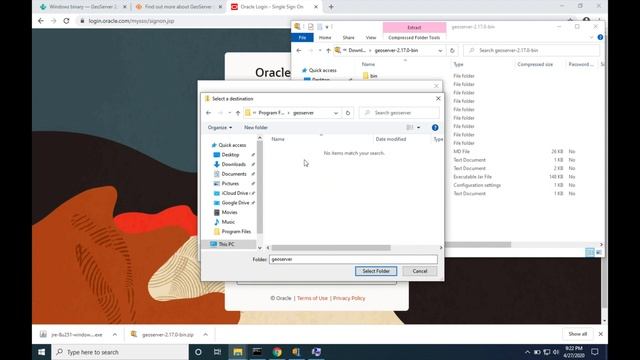Sort by Name column in dialog
Image resolution: width=640 pixels, height=360 pixels.
[278, 139]
